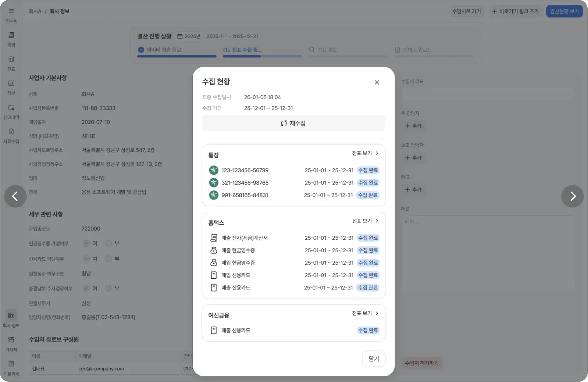Click the 26-01-05 18:04 collection timestamp
This screenshot has width=588, height=382.
pyautogui.click(x=262, y=97)
